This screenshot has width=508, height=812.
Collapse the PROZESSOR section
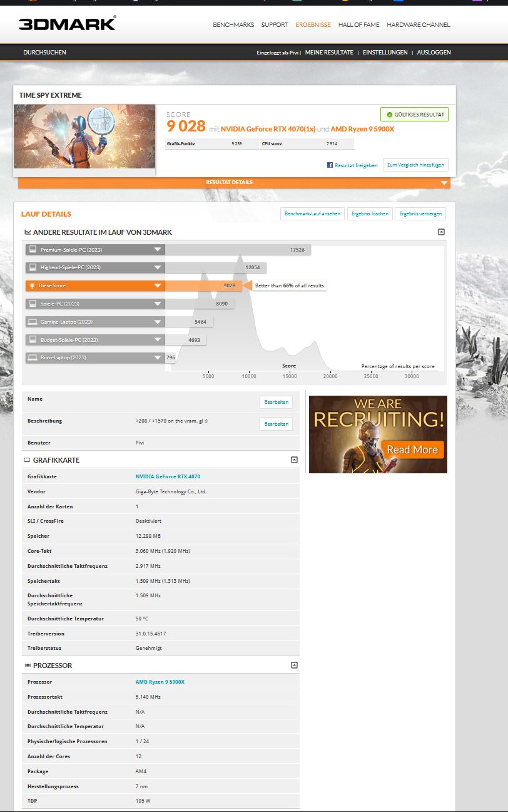click(x=294, y=666)
